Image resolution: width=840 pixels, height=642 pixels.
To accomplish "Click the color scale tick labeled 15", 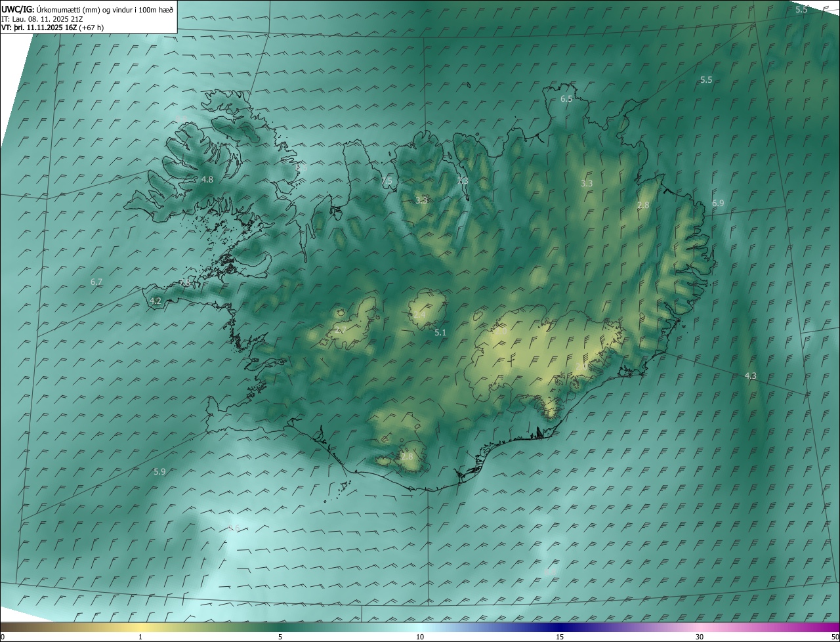I will coord(560,637).
